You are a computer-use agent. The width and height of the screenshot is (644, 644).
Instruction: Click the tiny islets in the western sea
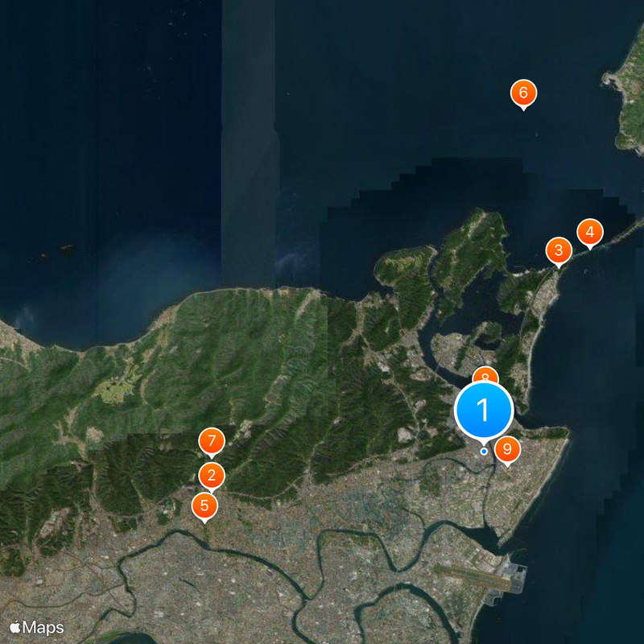click(66, 249)
